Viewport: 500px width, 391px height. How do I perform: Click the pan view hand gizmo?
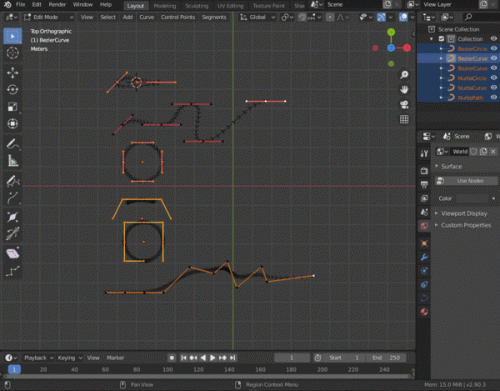coord(404,89)
